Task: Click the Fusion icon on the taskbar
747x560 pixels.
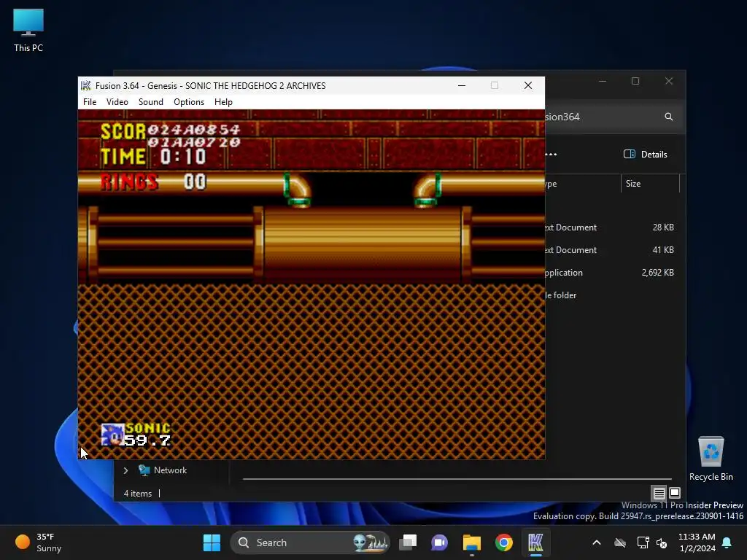Action: pyautogui.click(x=535, y=542)
